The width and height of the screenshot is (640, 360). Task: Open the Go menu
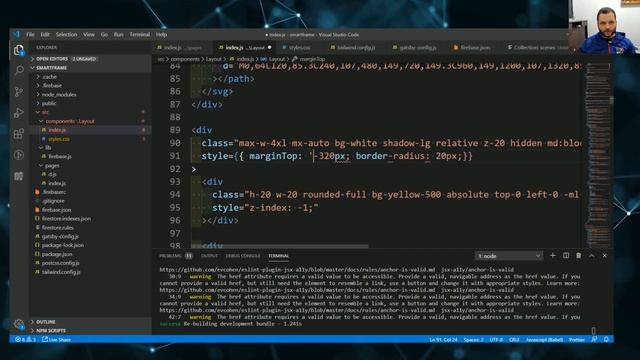[104, 35]
